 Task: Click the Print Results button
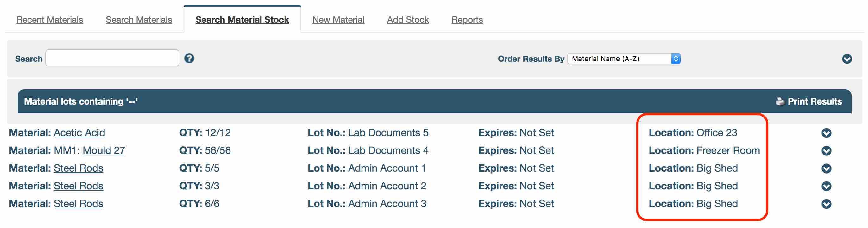[x=815, y=102]
